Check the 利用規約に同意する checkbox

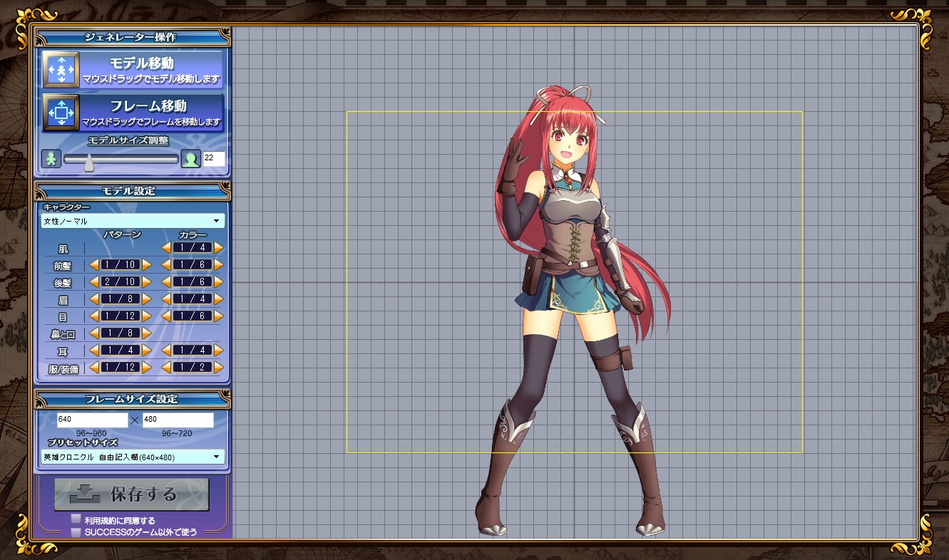76,520
